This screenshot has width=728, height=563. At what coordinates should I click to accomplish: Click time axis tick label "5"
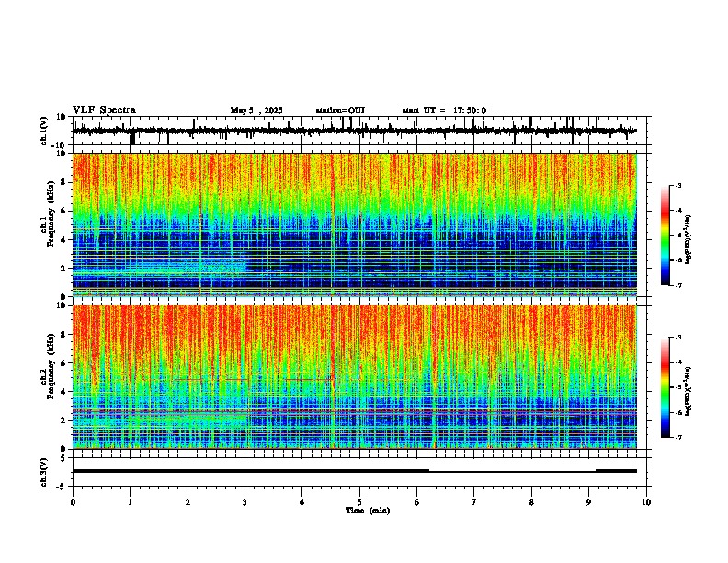point(359,502)
